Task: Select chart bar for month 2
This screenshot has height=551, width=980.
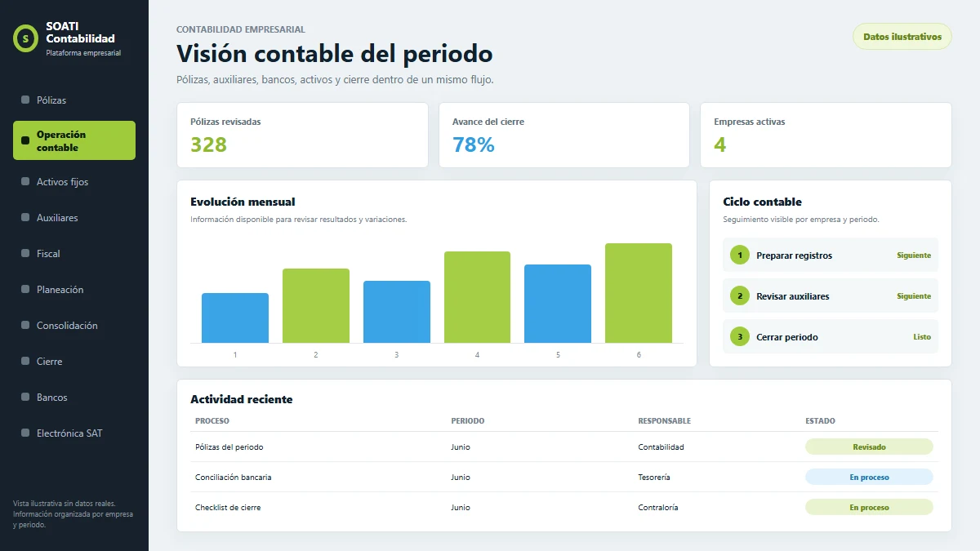Action: tap(316, 306)
